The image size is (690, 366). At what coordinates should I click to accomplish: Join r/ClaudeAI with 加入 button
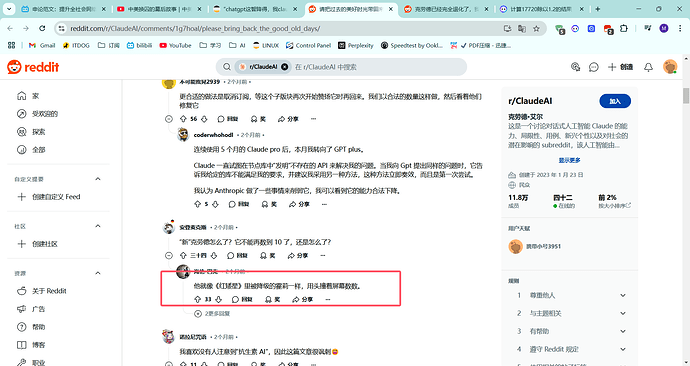pos(615,101)
